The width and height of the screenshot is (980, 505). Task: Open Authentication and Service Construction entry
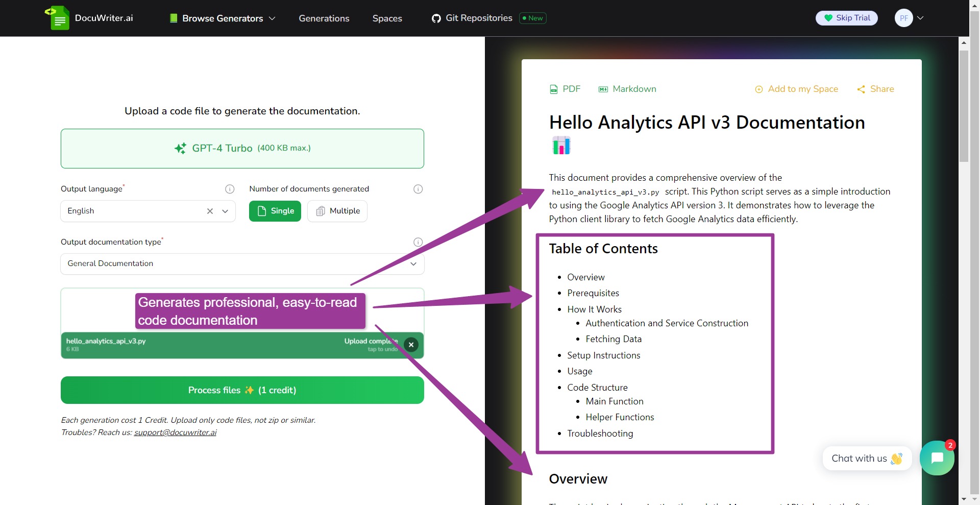tap(667, 323)
